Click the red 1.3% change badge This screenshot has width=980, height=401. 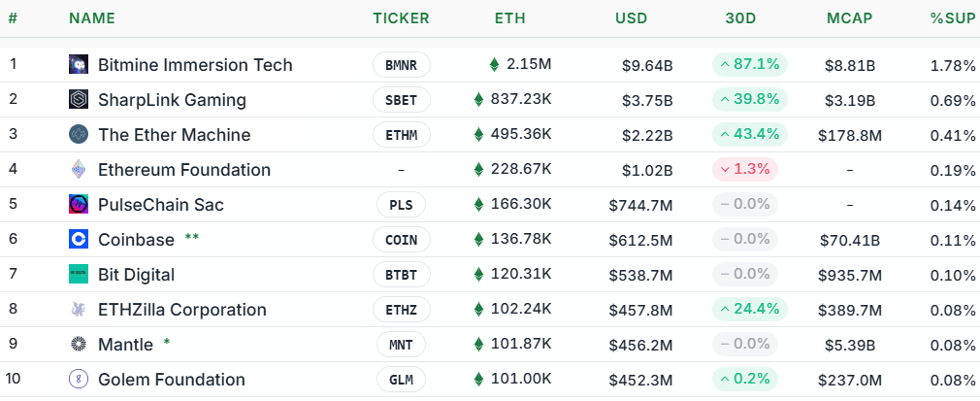click(x=743, y=170)
